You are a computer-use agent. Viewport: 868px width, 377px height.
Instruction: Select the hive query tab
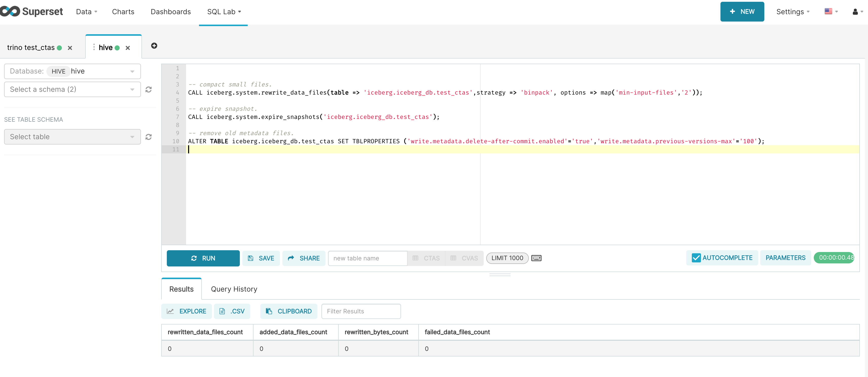coord(105,47)
